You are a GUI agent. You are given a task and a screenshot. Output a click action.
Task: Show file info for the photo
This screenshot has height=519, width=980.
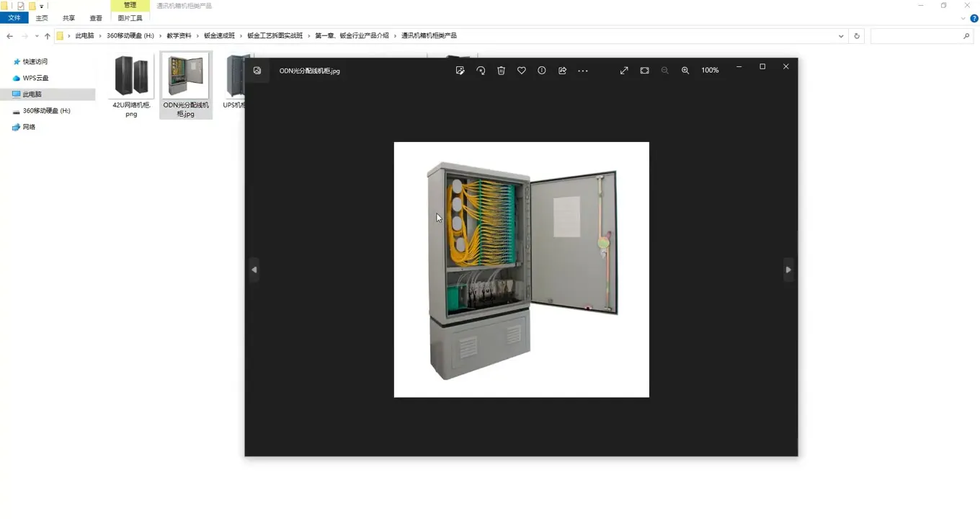(542, 71)
